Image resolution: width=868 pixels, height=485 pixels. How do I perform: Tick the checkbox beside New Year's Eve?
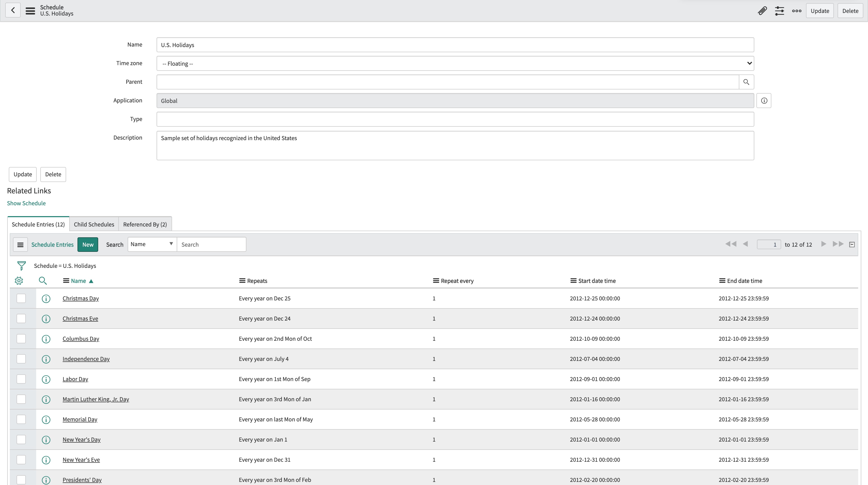pos(21,459)
